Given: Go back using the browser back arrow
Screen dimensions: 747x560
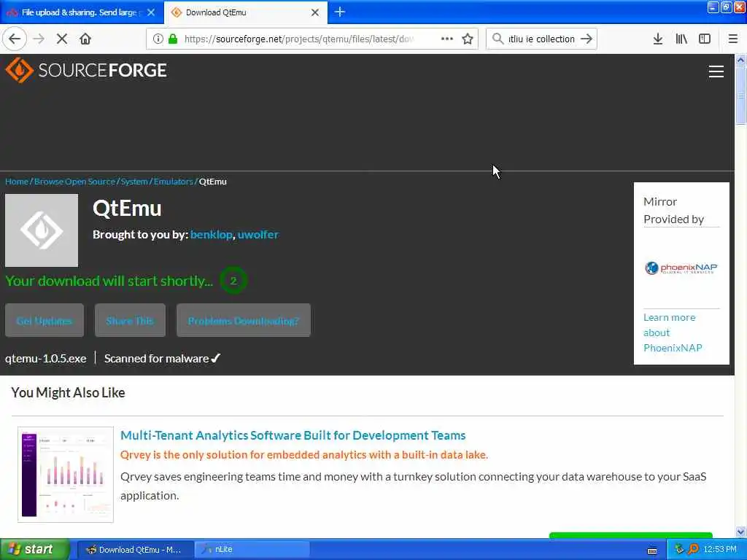Looking at the screenshot, I should coord(15,39).
